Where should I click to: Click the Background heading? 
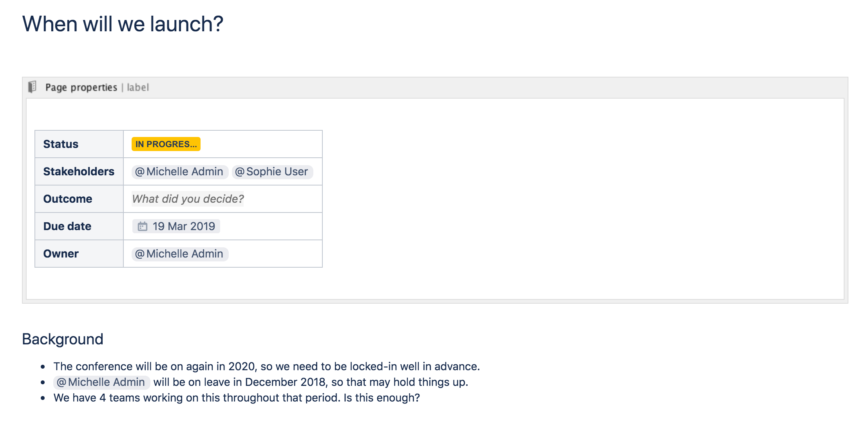coord(63,339)
